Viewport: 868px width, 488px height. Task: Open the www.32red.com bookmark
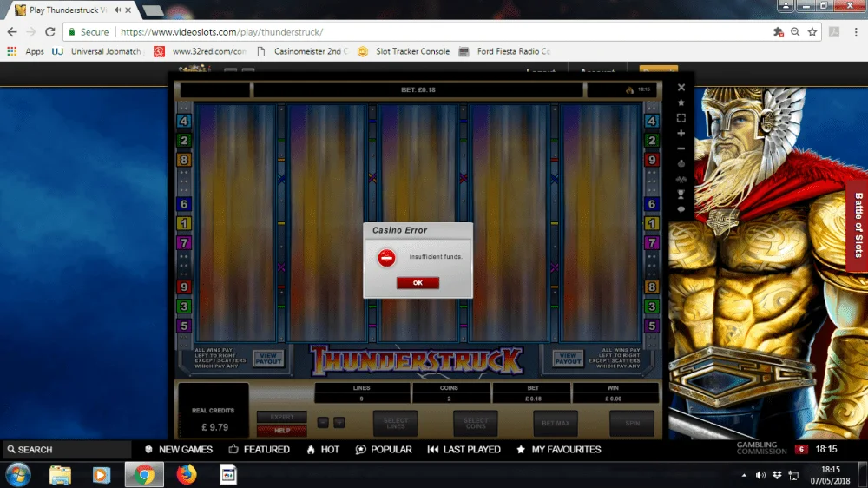201,51
